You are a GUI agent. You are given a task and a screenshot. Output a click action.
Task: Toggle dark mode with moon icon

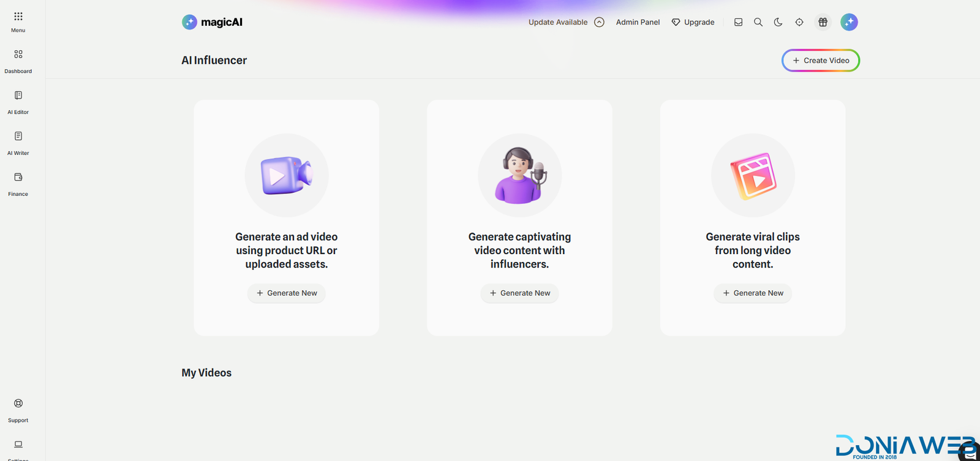point(778,22)
